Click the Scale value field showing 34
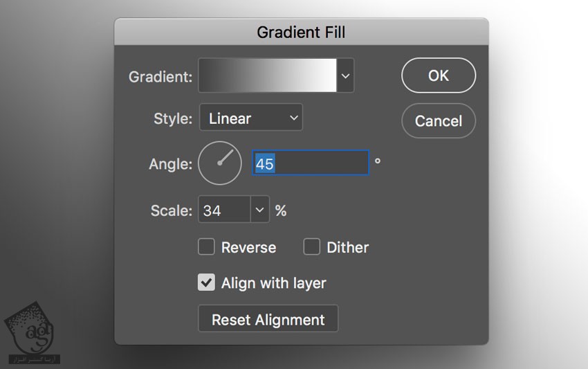The height and width of the screenshot is (369, 588). coord(224,210)
